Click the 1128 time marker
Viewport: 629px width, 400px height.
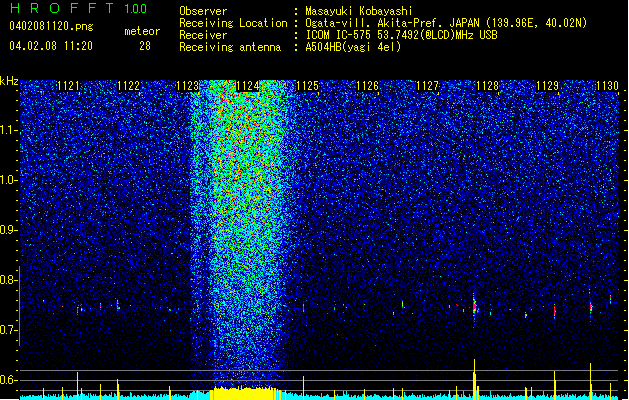tap(487, 86)
